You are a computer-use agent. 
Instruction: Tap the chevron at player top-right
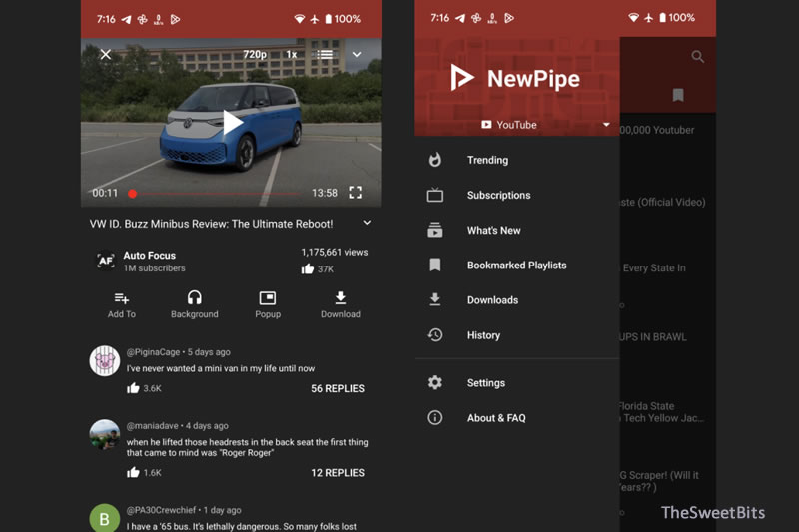357,54
